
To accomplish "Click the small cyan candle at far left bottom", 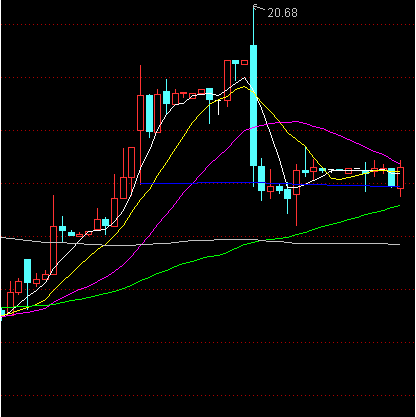I will [3, 313].
